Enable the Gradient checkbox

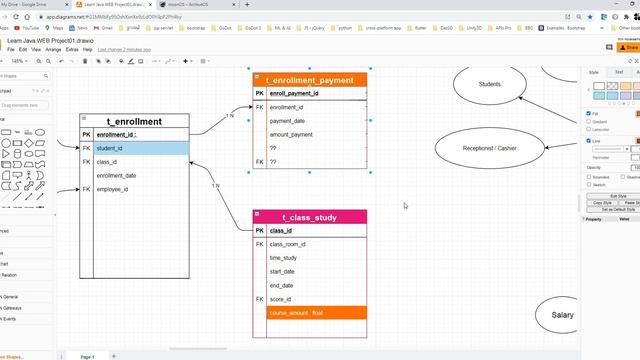[x=589, y=121]
